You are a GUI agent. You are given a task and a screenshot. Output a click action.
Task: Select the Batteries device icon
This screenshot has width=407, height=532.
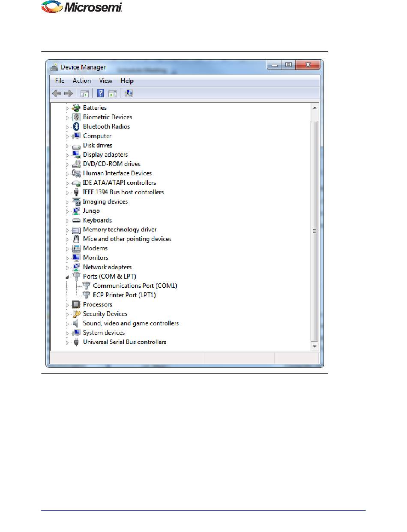(76, 108)
